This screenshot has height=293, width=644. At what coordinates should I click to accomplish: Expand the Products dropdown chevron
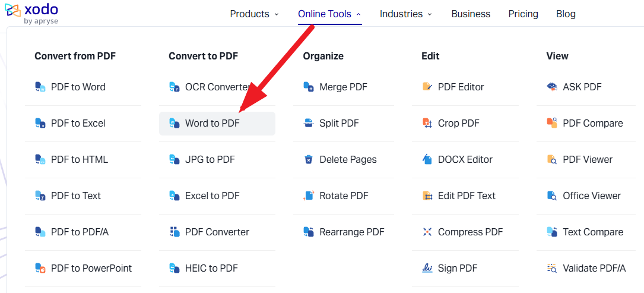277,14
